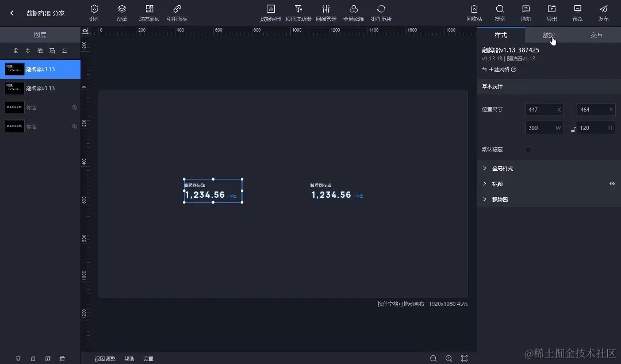Open the 组件 components panel
The width and height of the screenshot is (621, 364).
point(94,13)
